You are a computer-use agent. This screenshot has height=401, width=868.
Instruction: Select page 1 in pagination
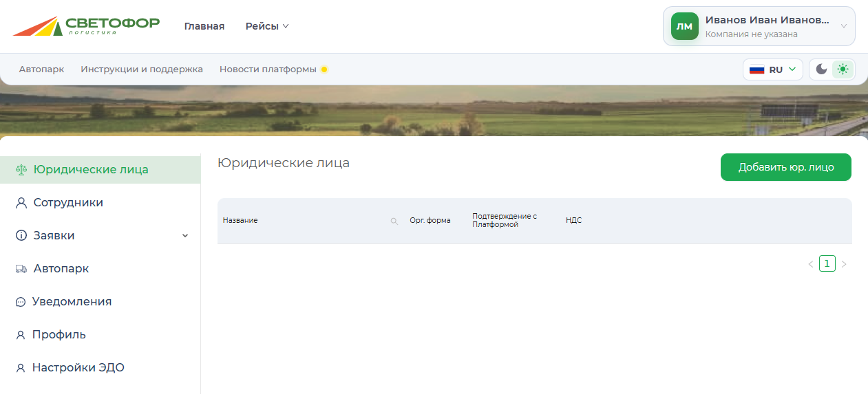tap(827, 263)
